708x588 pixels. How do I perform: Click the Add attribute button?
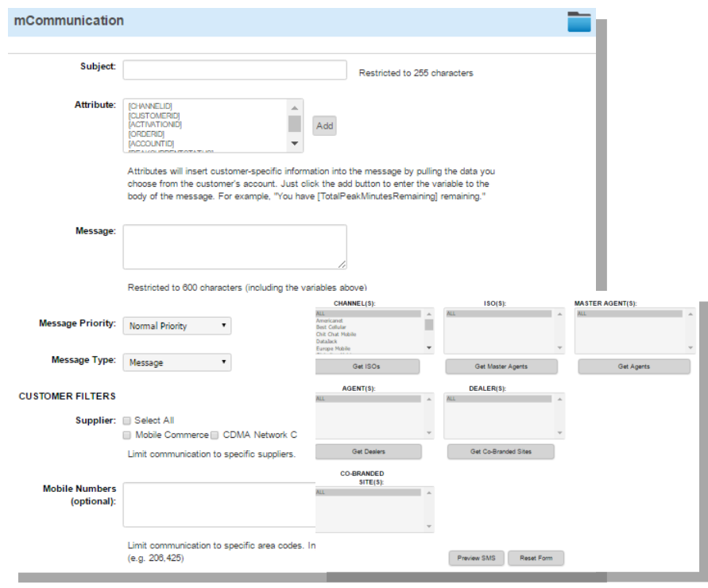(x=324, y=126)
